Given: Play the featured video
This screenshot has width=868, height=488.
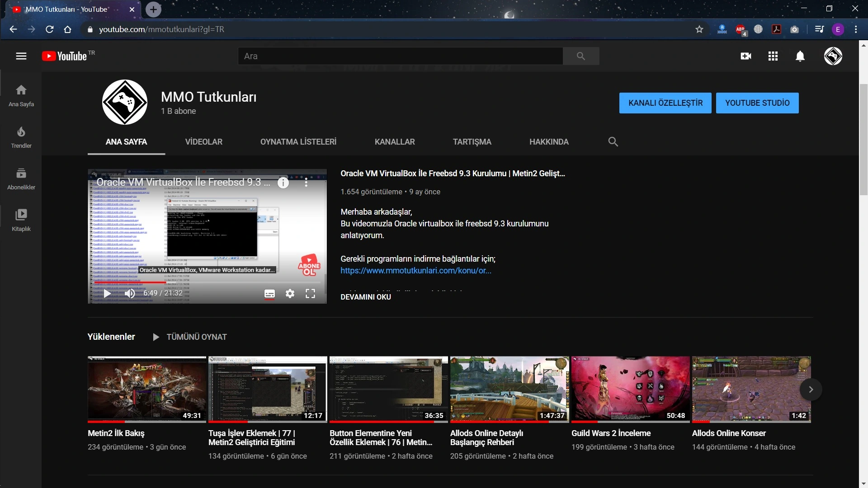Looking at the screenshot, I should click(x=107, y=293).
